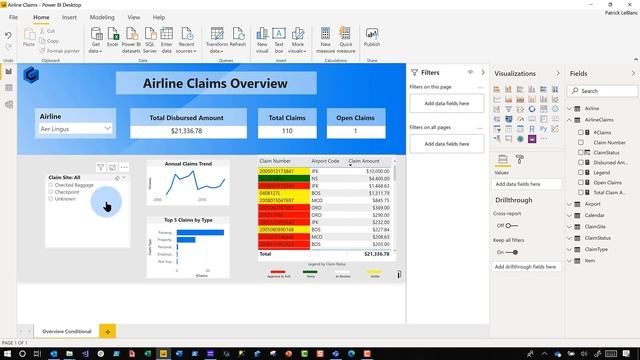Check the Checkpoint option
Viewport: 640px width, 360px height.
click(x=51, y=192)
